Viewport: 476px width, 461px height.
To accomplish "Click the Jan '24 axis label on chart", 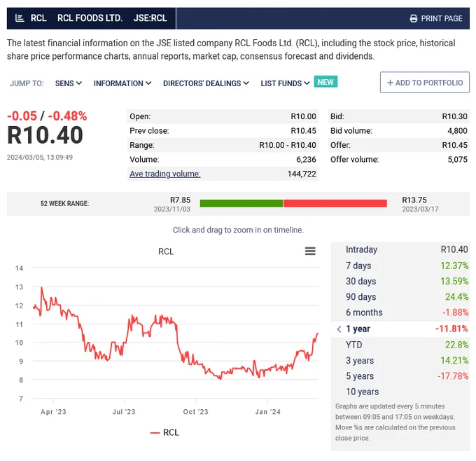I will 267,412.
